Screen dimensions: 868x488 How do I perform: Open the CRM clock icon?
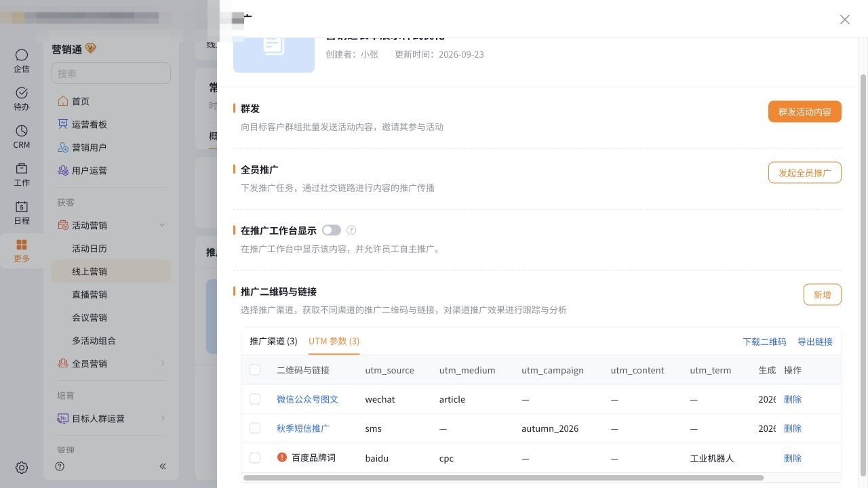click(22, 131)
